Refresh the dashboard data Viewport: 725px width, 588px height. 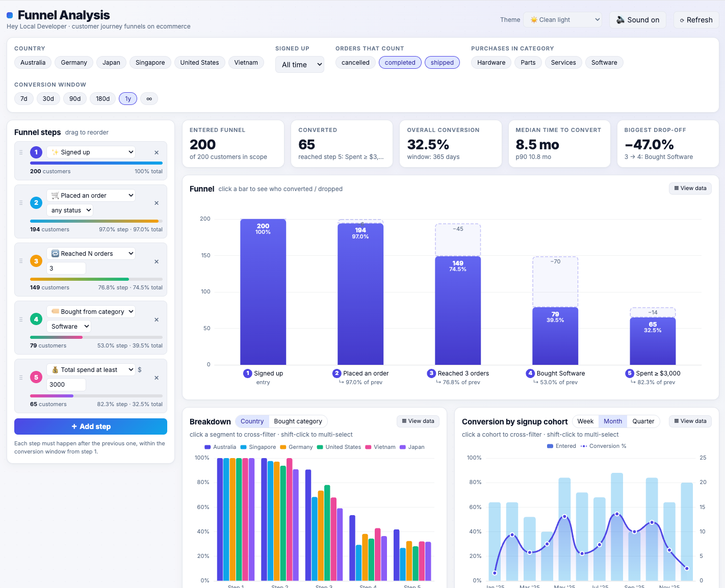(x=696, y=20)
